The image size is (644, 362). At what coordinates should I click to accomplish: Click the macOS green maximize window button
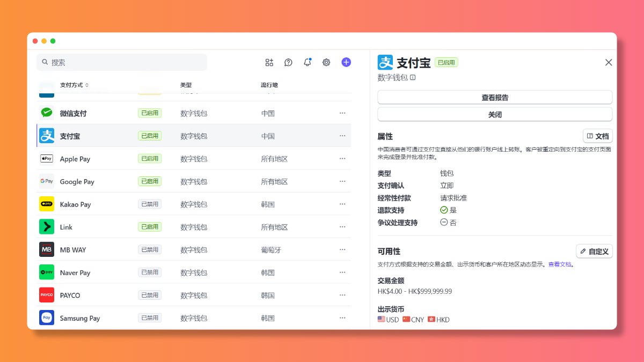(53, 41)
